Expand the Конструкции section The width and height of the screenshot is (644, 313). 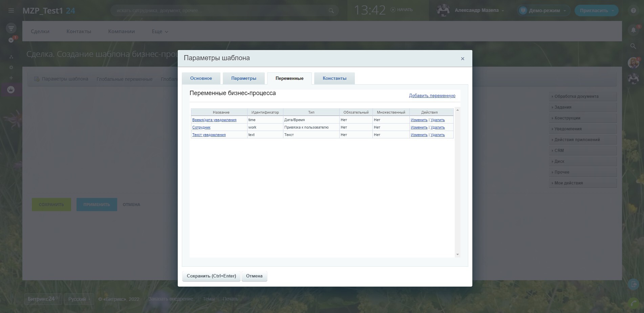pyautogui.click(x=583, y=118)
